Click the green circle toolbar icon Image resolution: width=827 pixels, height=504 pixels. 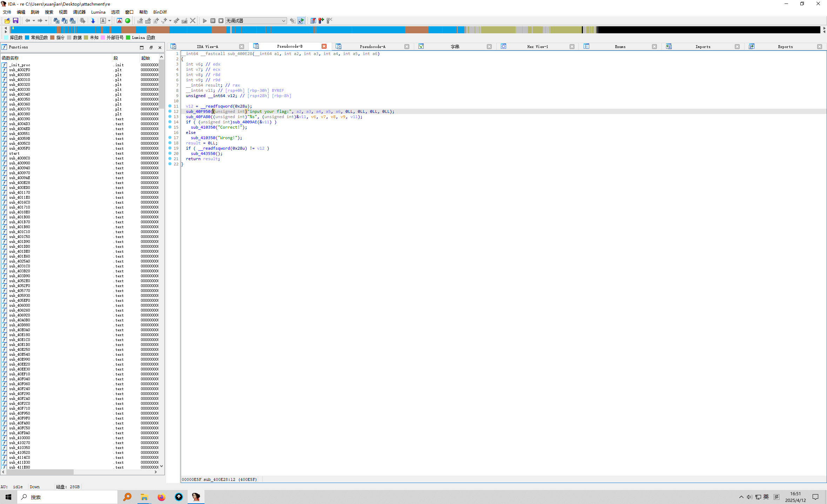pyautogui.click(x=128, y=21)
